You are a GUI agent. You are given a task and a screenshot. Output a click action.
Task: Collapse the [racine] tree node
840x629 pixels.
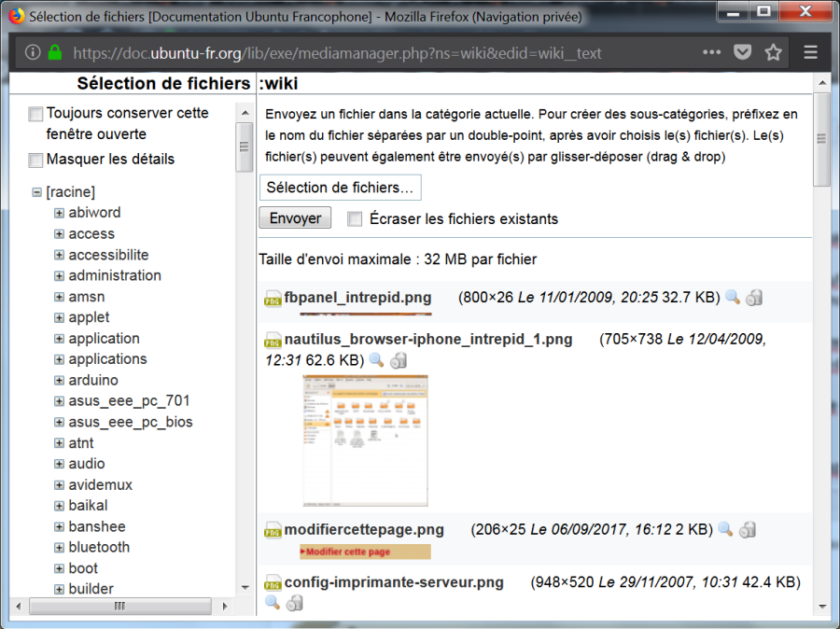click(x=37, y=192)
